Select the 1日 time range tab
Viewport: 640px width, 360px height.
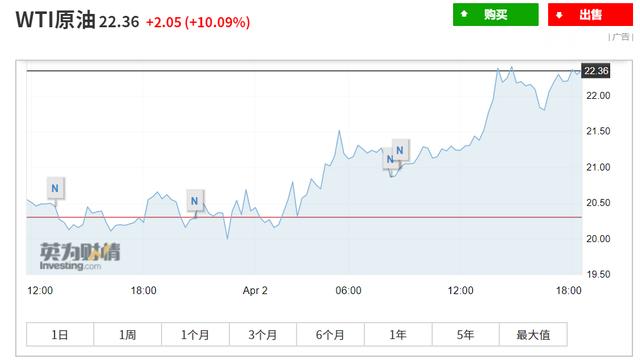coord(60,335)
